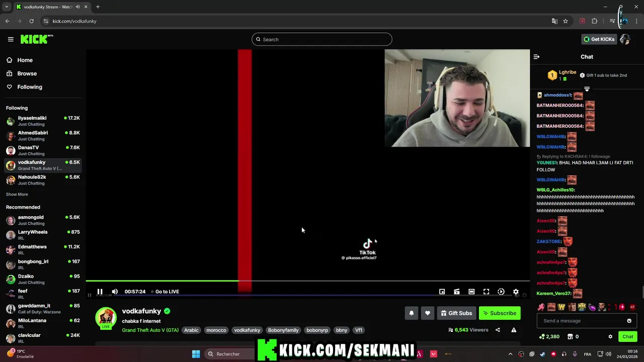The width and height of the screenshot is (644, 362).
Task: Open the recommended channel clavicular
Action: click(x=43, y=338)
